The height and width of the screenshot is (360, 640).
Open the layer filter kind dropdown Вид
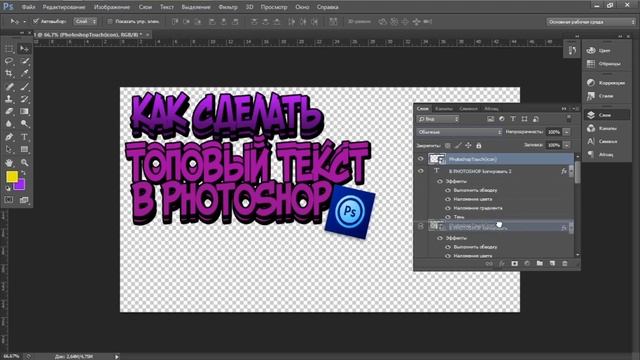tap(438, 119)
